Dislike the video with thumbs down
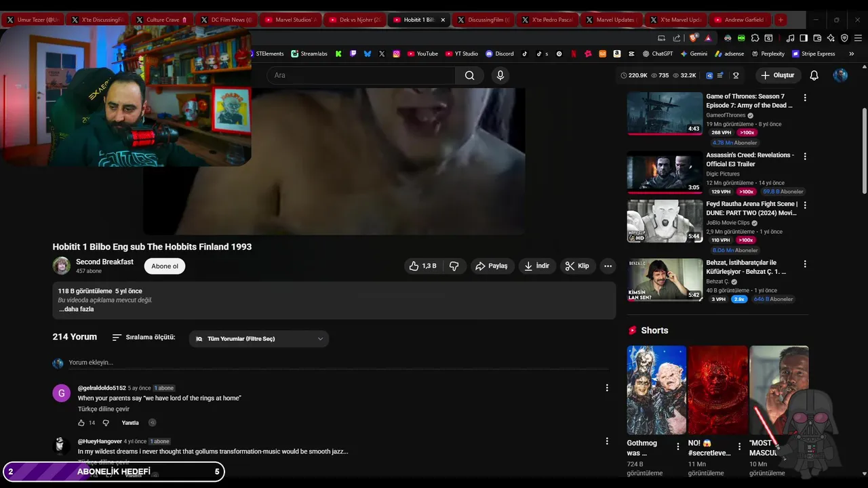 pos(454,266)
